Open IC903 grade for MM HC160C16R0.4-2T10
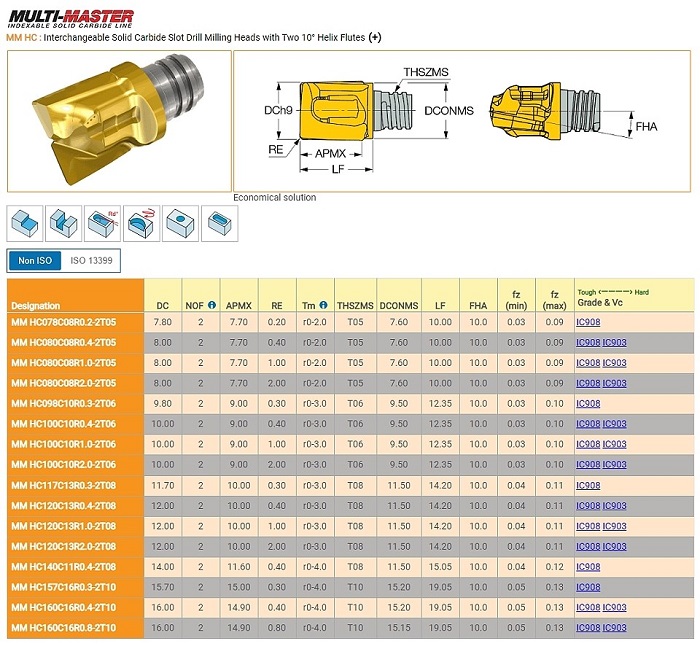This screenshot has height=646, width=700. tap(615, 607)
